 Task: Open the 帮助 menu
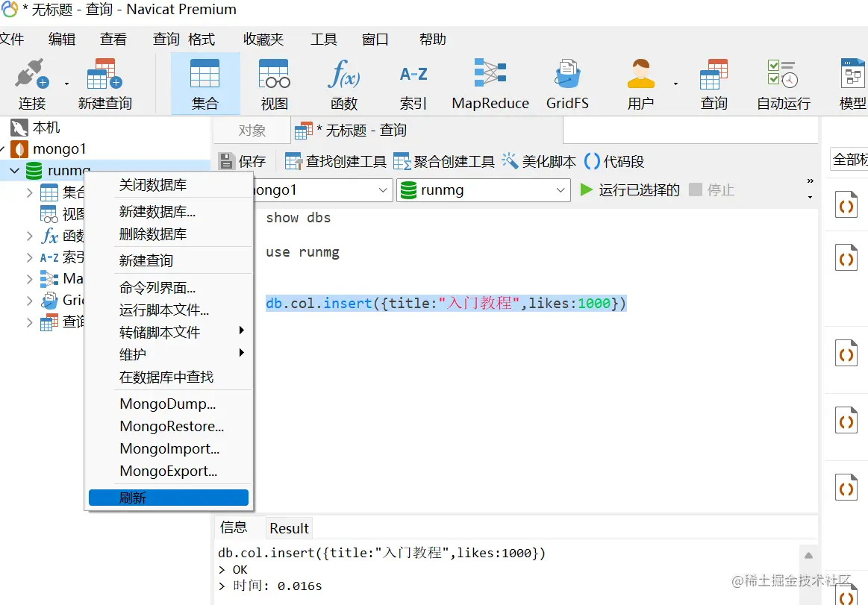pos(433,40)
